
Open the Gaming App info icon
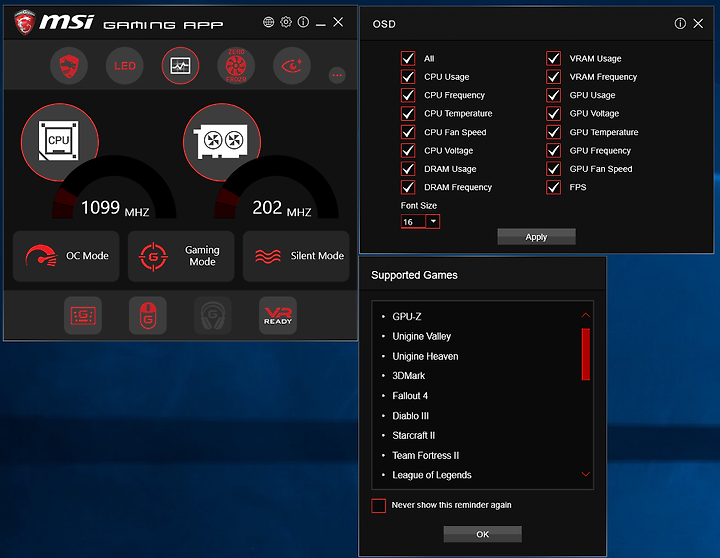click(x=303, y=22)
